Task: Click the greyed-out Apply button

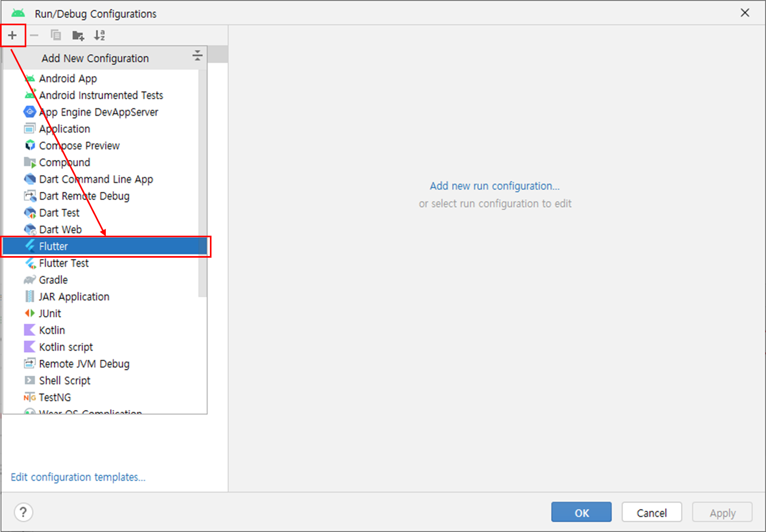Action: tap(723, 512)
